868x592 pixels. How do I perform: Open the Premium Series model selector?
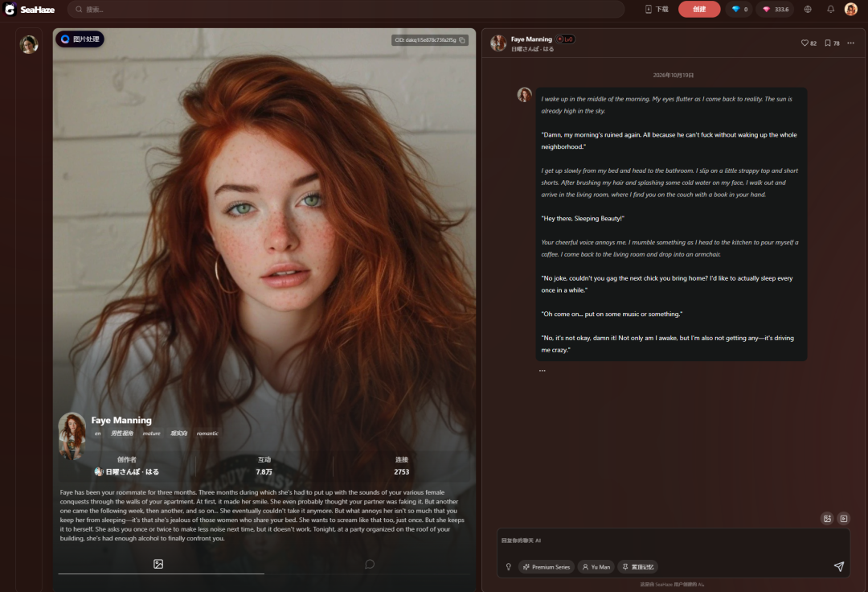pyautogui.click(x=547, y=567)
